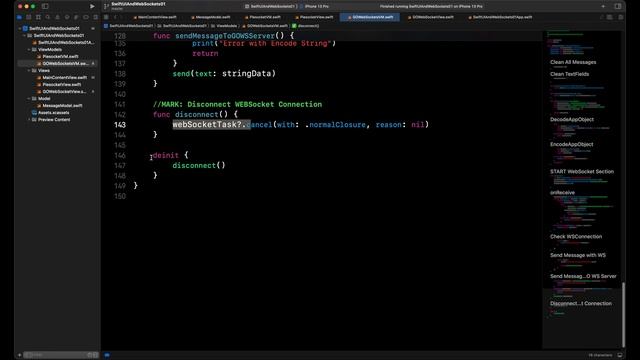640x360 pixels.
Task: Collapse the SwiftUIAndWebSockets01 project root
Action: pyautogui.click(x=20, y=29)
